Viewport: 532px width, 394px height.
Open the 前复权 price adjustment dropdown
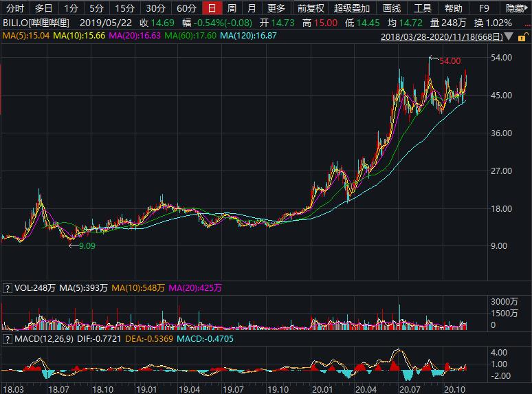311,8
